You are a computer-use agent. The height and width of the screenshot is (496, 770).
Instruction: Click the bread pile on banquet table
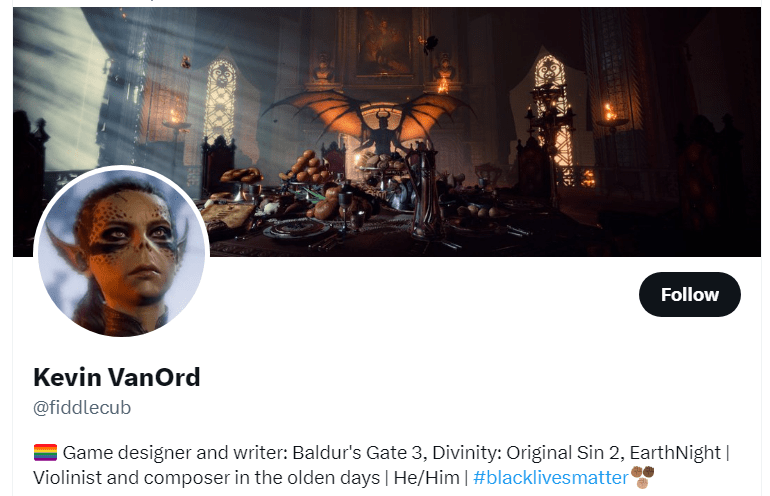click(307, 169)
